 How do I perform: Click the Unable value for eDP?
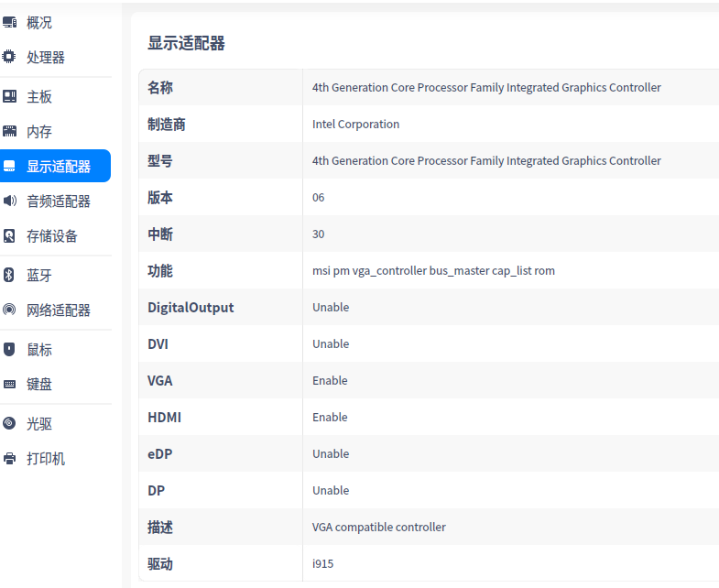coord(331,454)
